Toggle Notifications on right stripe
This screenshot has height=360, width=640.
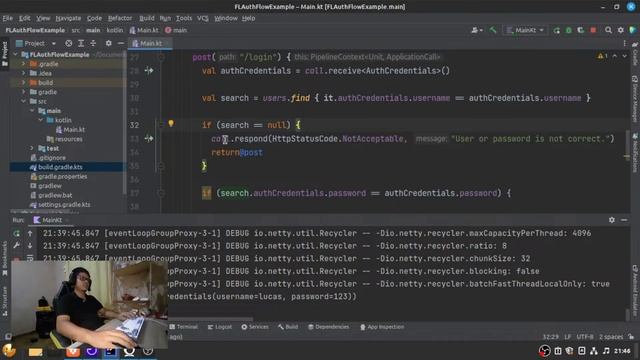(x=635, y=153)
